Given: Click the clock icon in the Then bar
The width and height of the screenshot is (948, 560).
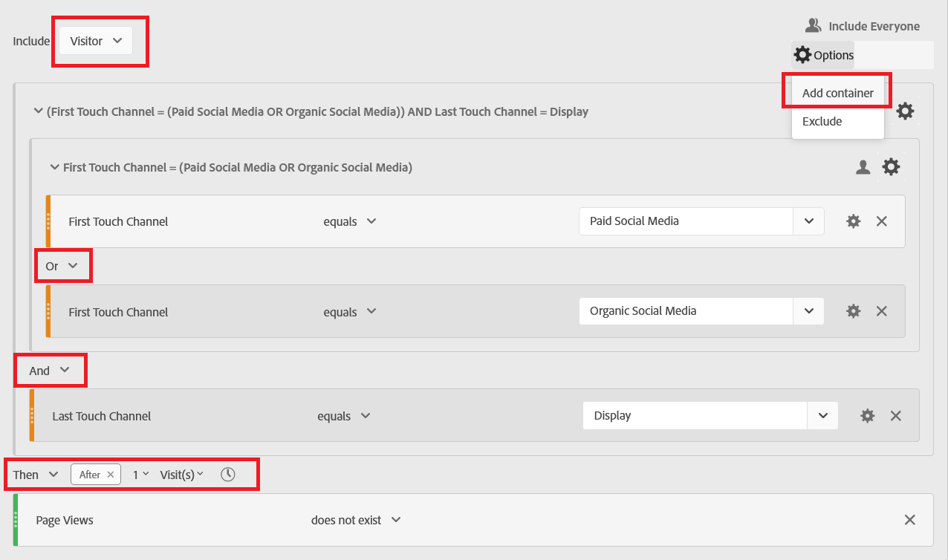Looking at the screenshot, I should coord(229,473).
